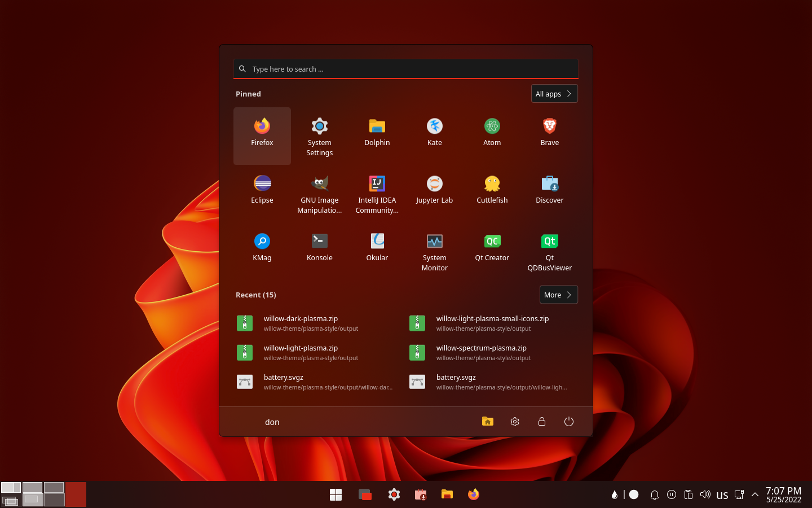Click the user name 'don'

[272, 422]
